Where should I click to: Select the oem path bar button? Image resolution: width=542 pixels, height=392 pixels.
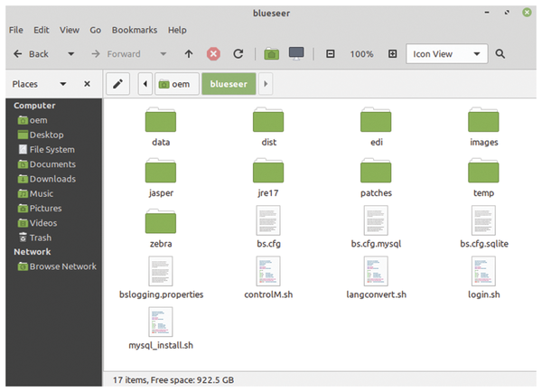tap(177, 84)
